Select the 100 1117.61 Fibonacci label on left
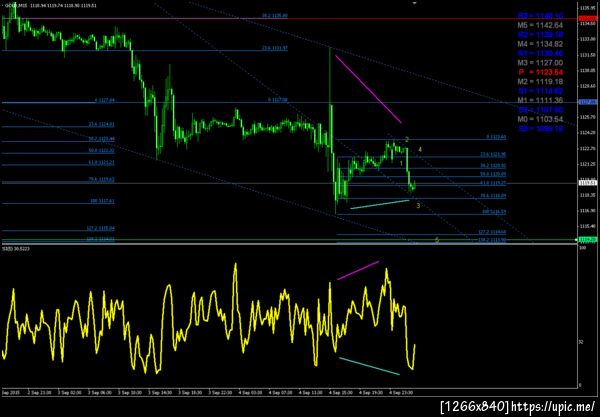Image resolution: width=600 pixels, height=417 pixels. click(102, 201)
